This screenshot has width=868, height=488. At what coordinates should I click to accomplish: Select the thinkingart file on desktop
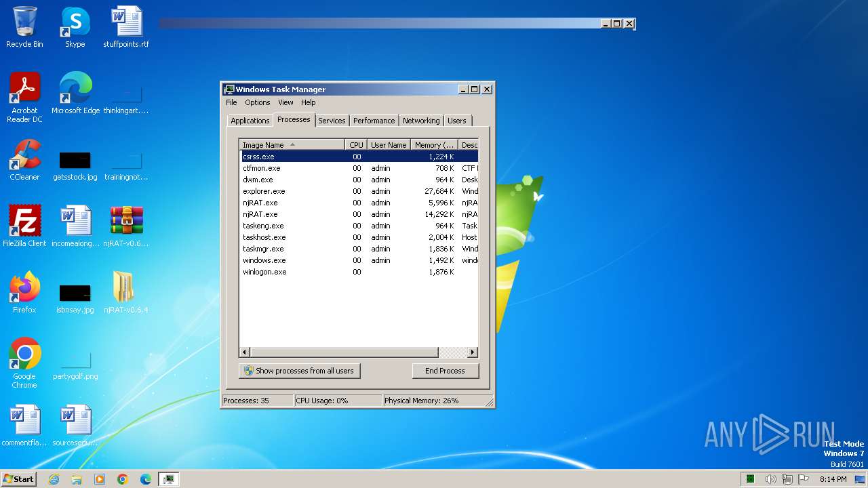pos(126,99)
